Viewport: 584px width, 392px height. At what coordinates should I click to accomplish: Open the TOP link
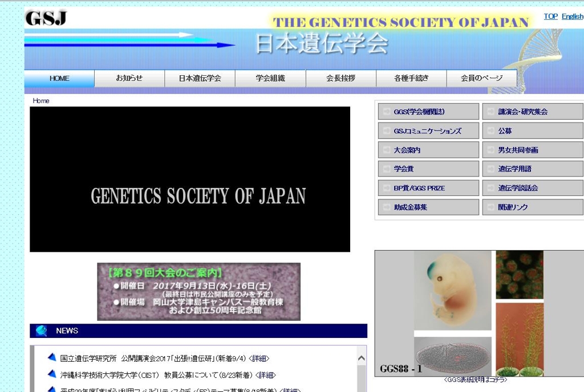click(550, 17)
